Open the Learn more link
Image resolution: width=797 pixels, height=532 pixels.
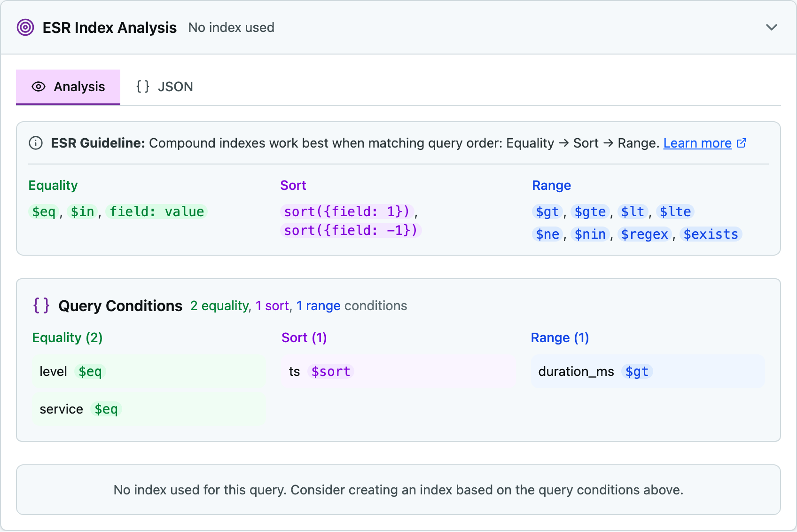point(697,143)
